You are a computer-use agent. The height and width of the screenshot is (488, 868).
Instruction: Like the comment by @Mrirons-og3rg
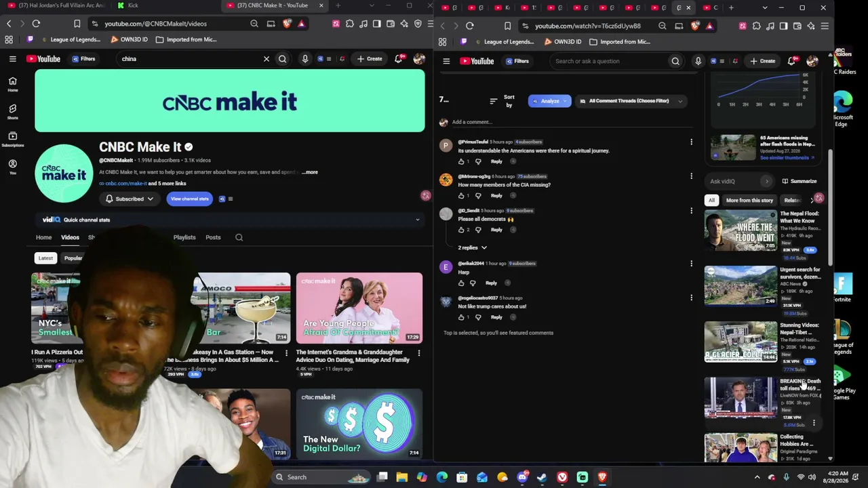462,195
